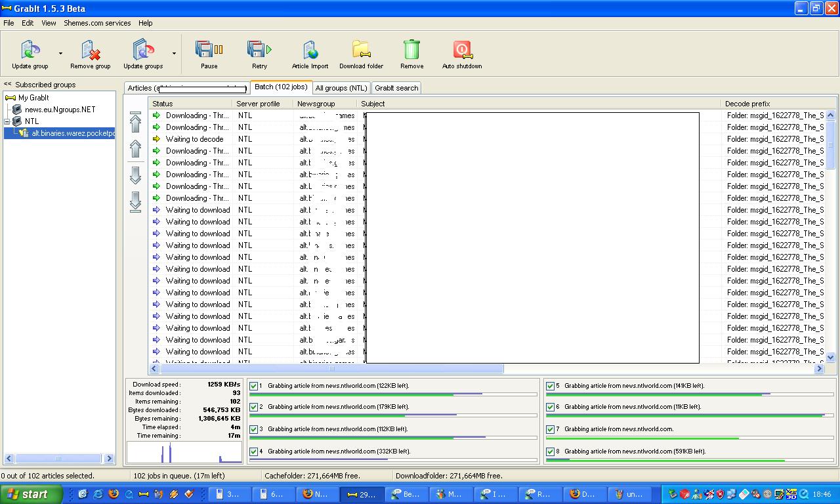
Task: Open the Download folder icon
Action: (361, 51)
